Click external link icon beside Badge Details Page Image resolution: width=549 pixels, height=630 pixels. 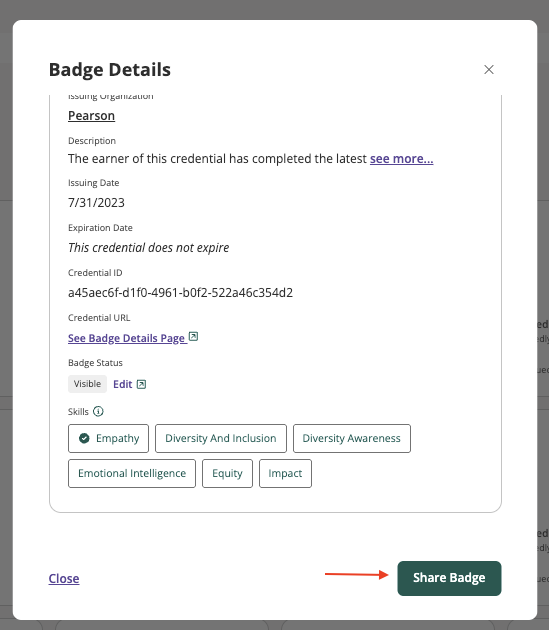click(193, 336)
